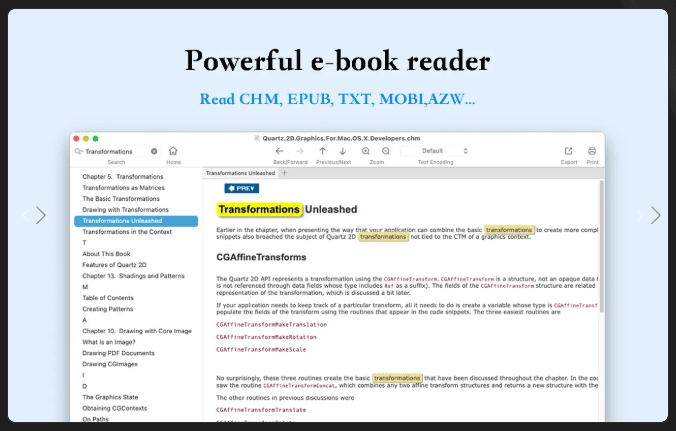Viewport: 676px width, 431px height.
Task: Zoom in with the plus magnifier icon
Action: [366, 151]
